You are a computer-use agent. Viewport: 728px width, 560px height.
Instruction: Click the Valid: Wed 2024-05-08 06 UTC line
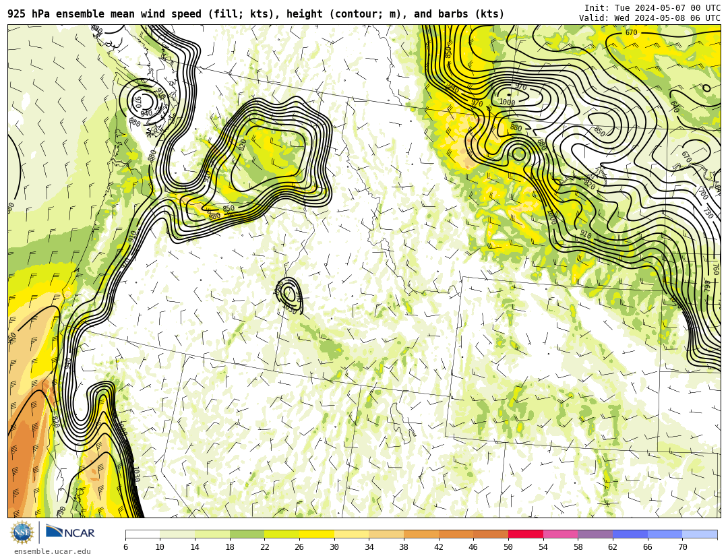(x=650, y=18)
